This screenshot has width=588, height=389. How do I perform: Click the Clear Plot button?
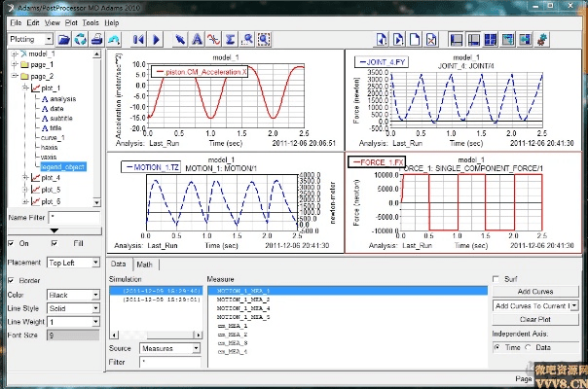[x=535, y=318]
